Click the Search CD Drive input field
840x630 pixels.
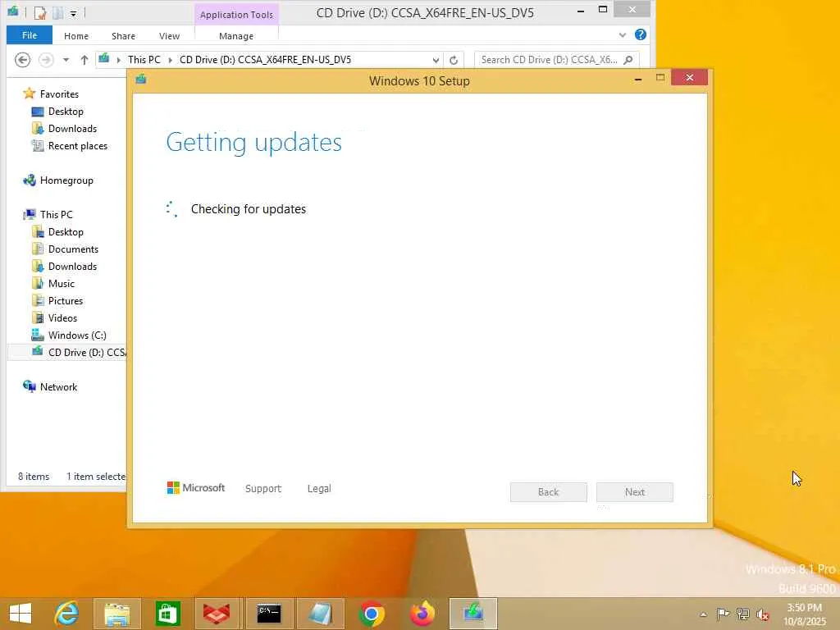click(549, 59)
